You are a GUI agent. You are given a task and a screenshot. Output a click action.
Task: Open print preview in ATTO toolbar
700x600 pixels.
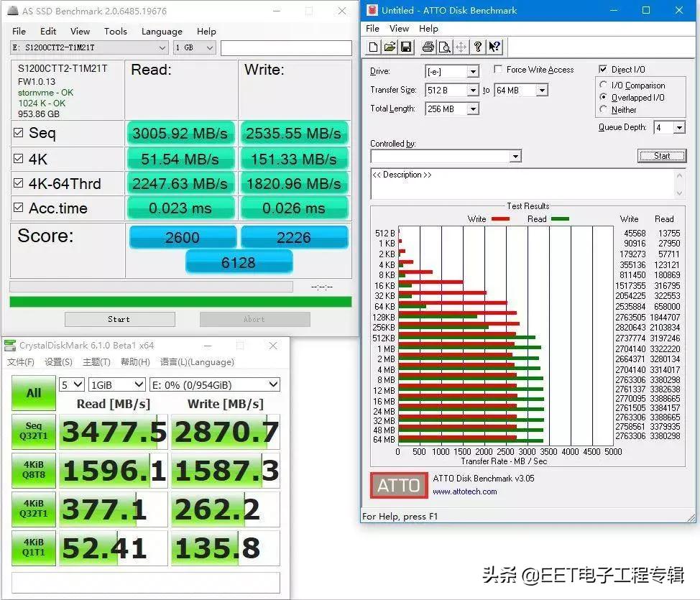(x=445, y=47)
